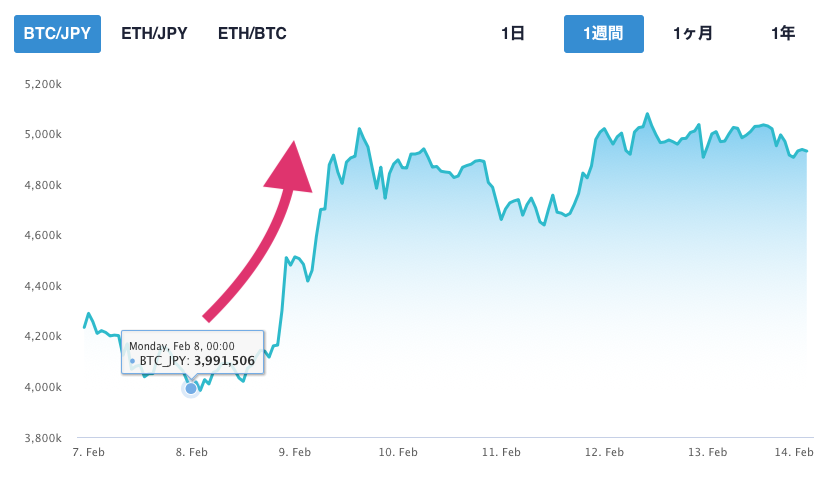This screenshot has width=827, height=485.
Task: Click the highlighted blue data point marker
Action: (x=191, y=389)
